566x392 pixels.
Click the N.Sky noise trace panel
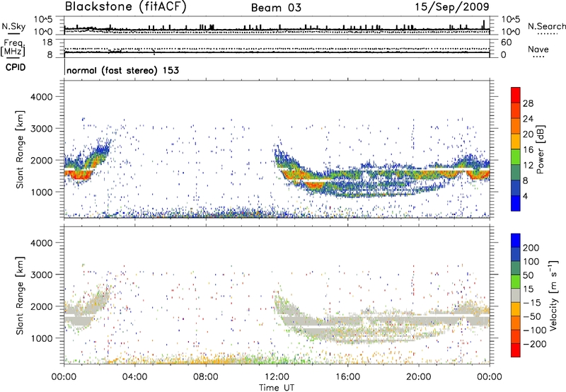click(277, 25)
